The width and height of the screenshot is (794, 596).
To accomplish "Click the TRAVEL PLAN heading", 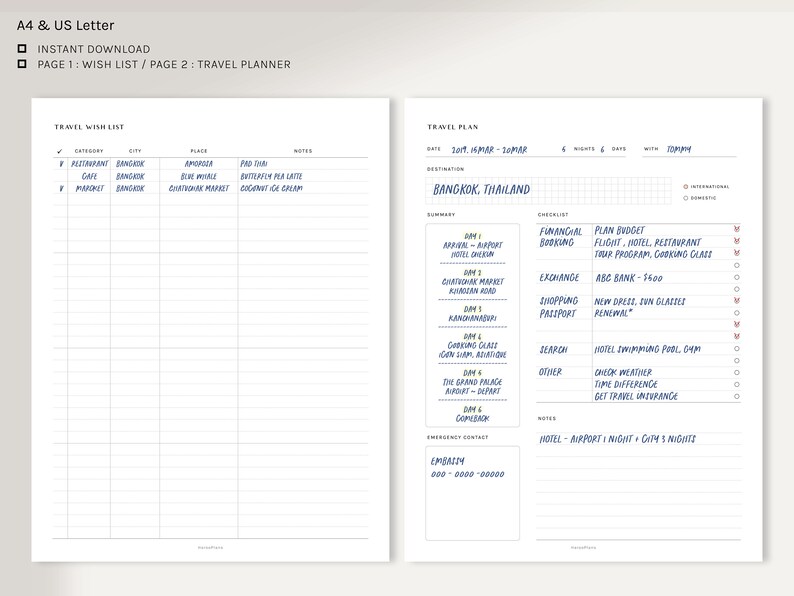I will (x=453, y=127).
